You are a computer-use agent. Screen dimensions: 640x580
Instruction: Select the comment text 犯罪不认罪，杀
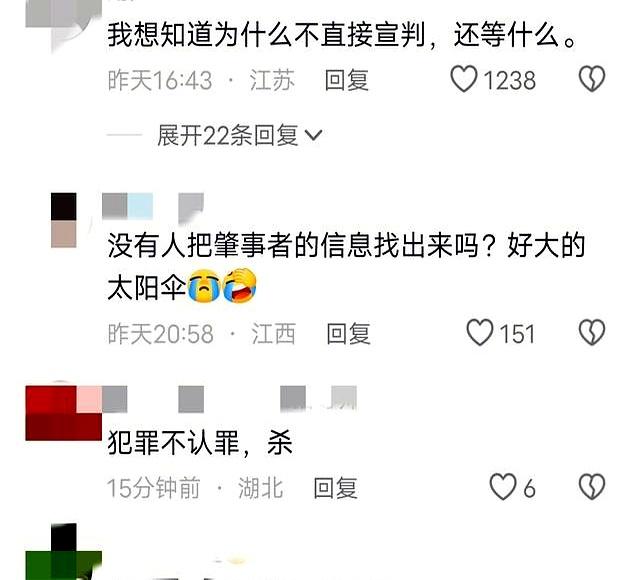click(200, 444)
